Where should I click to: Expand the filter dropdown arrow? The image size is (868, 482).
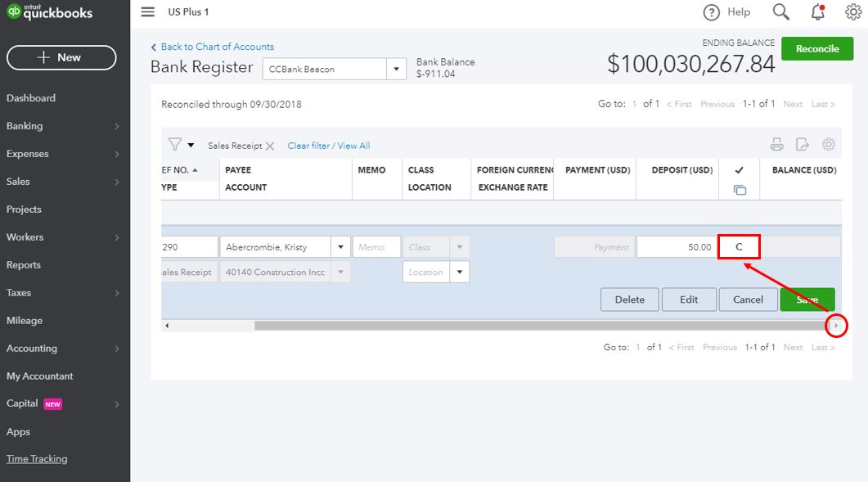click(x=191, y=145)
